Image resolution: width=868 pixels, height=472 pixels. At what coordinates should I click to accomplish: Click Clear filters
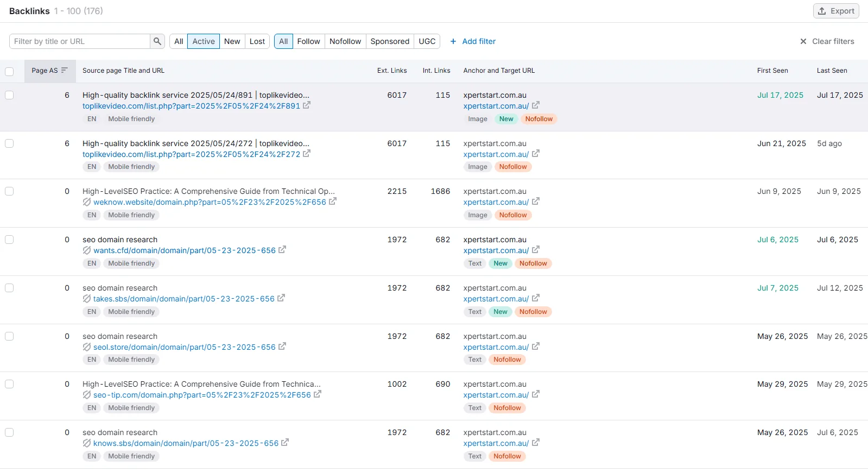coord(827,41)
